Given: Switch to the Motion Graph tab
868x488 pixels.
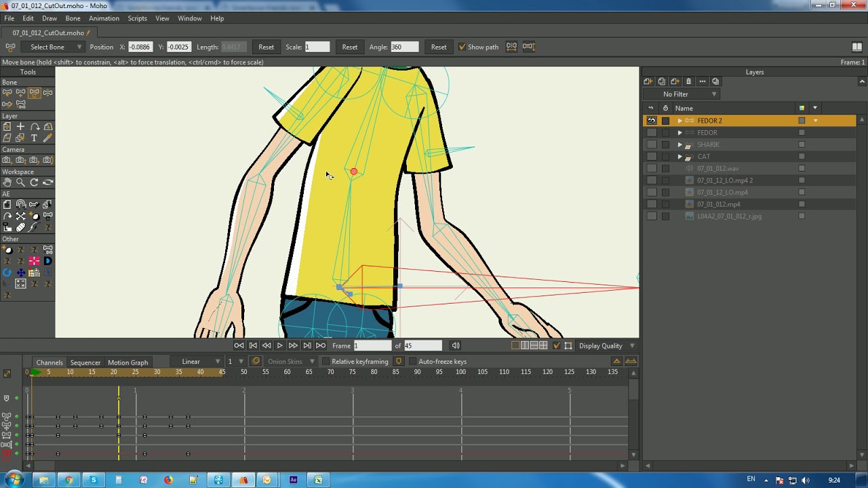Looking at the screenshot, I should 127,363.
